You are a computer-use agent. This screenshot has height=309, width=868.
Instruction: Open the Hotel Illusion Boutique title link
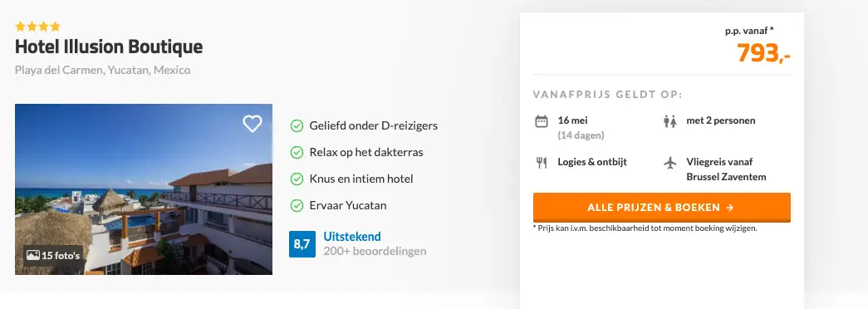pyautogui.click(x=109, y=47)
